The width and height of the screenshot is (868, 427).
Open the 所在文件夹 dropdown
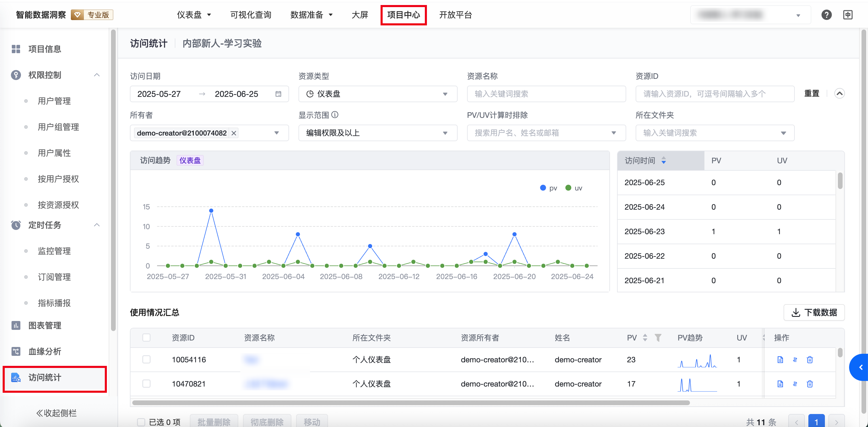pos(715,133)
